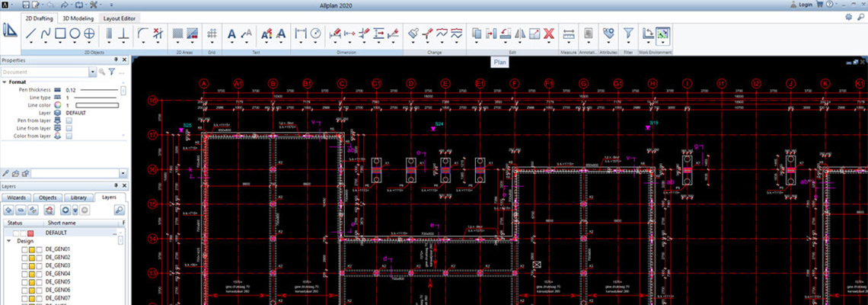Open dropdown arrow under Filter tool
Image resolution: width=868 pixels, height=305 pixels.
pos(627,43)
